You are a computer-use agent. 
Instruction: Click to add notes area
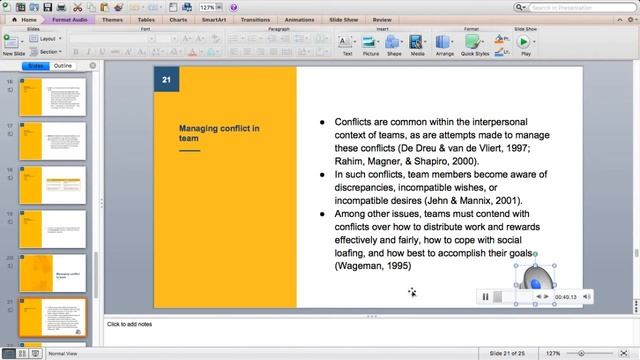tap(369, 333)
